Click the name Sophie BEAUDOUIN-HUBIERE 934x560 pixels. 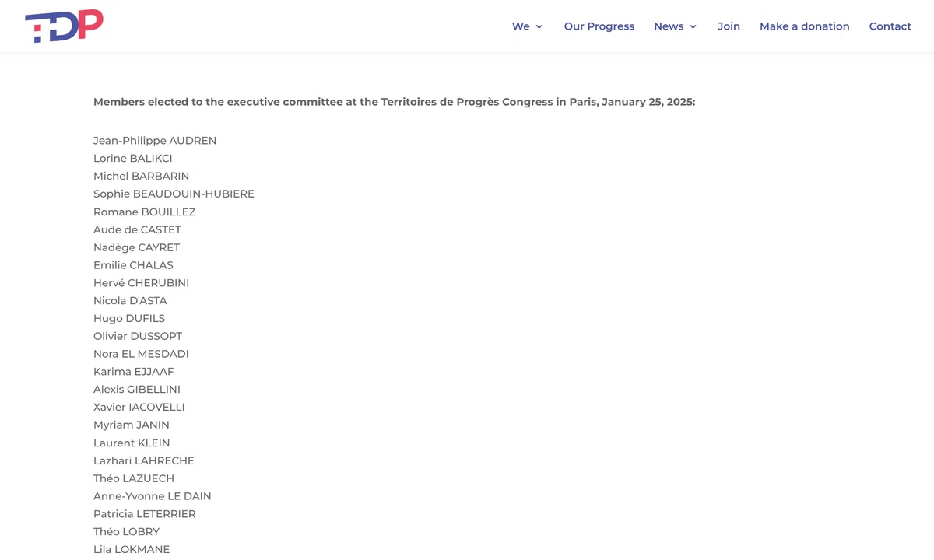[x=174, y=194]
